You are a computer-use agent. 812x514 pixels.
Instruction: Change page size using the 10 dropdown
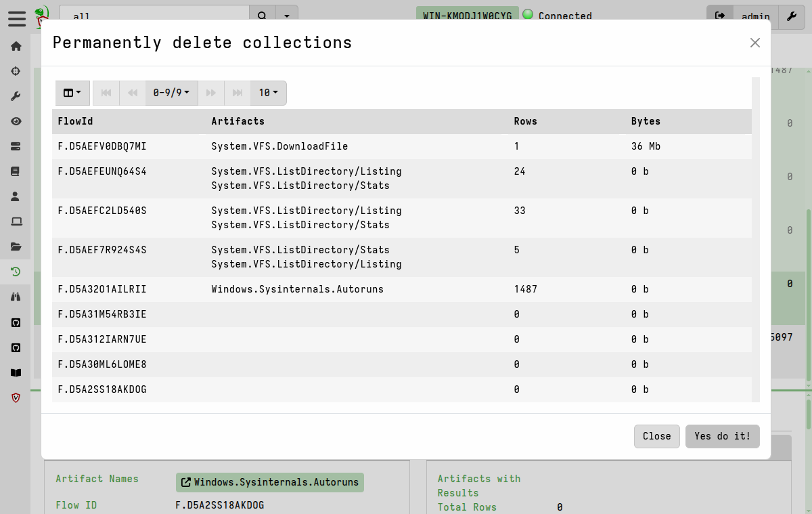(x=268, y=93)
